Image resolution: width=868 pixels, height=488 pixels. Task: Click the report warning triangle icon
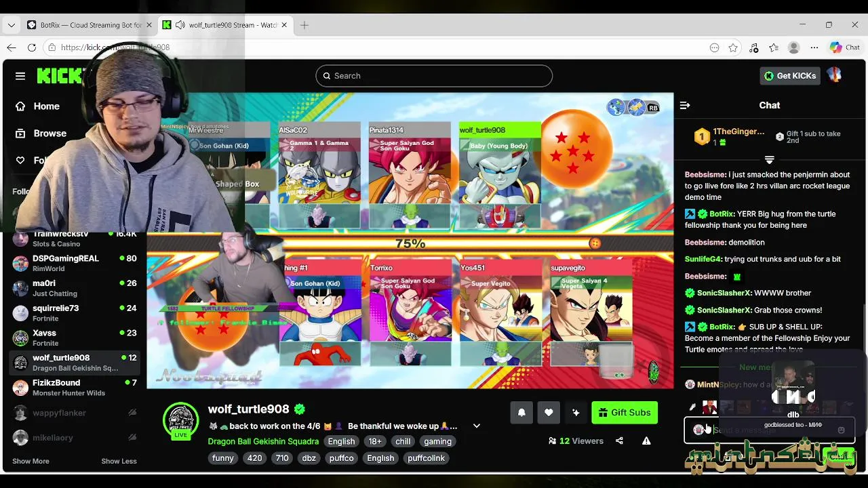(x=646, y=441)
